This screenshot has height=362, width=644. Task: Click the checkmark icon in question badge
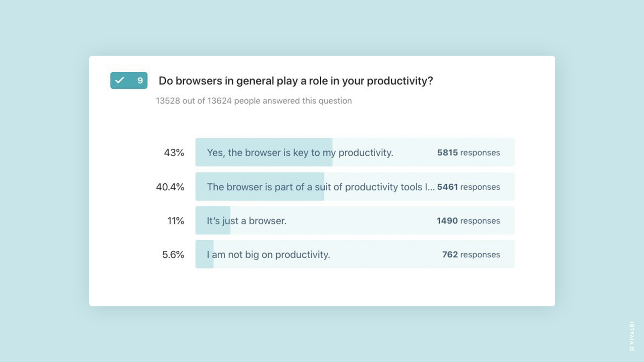[x=119, y=80]
